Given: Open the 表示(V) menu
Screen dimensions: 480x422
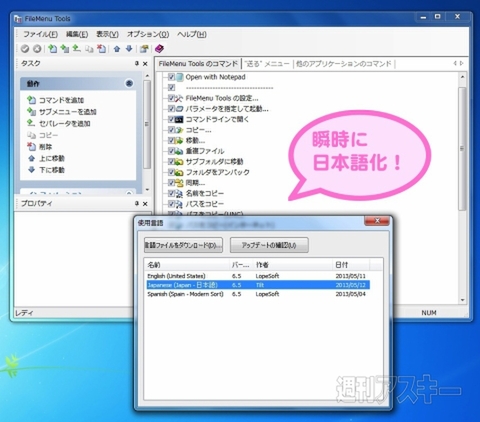Looking at the screenshot, I should 107,34.
